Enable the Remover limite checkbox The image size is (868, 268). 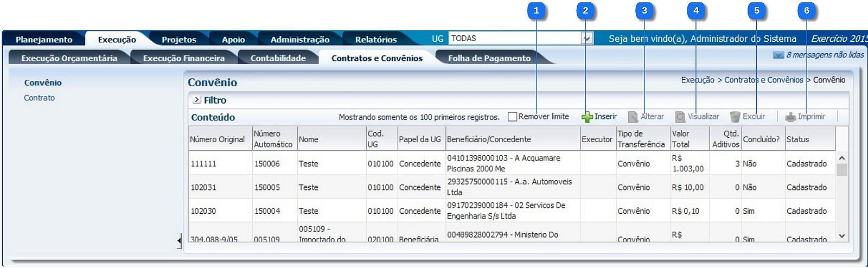point(512,117)
